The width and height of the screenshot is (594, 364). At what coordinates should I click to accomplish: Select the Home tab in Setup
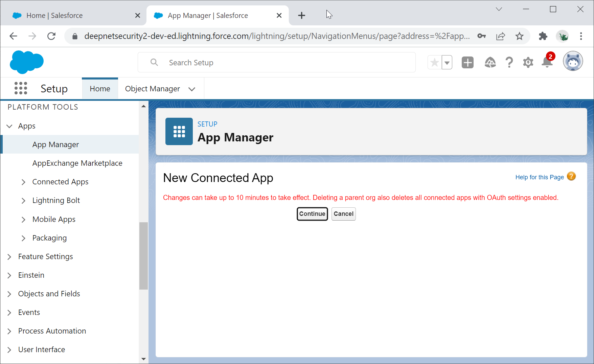coord(100,89)
